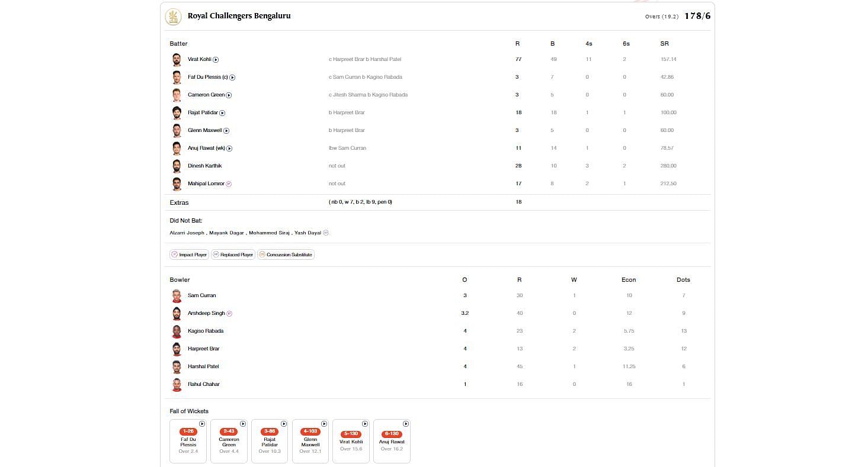Click impact player icon beside Arshdeep Singh
Image resolution: width=868 pixels, height=467 pixels.
pos(229,314)
